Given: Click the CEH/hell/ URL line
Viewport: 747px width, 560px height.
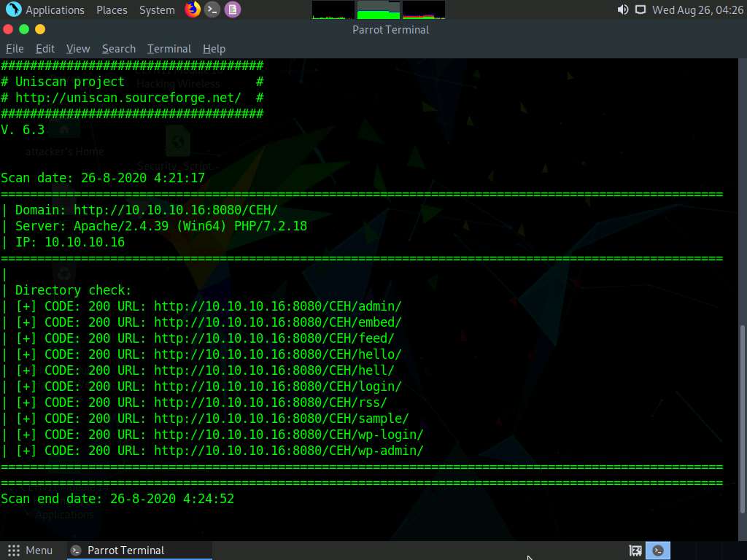Looking at the screenshot, I should pyautogui.click(x=274, y=370).
